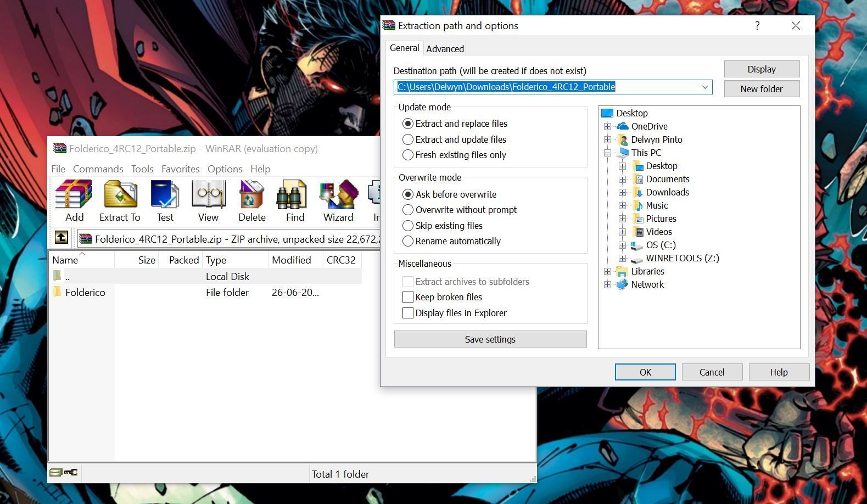The image size is (867, 504).
Task: Expand the Downloads tree node
Action: (x=623, y=192)
